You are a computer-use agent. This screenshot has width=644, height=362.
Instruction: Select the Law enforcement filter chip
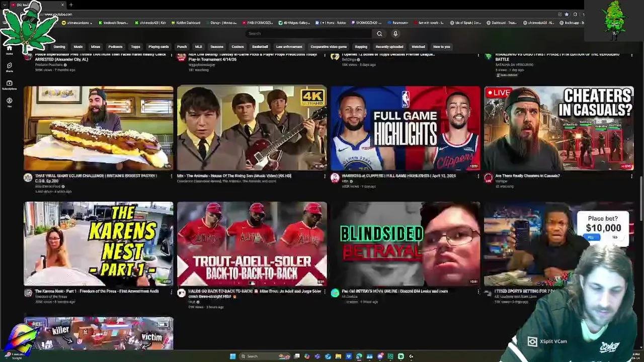coord(289,47)
